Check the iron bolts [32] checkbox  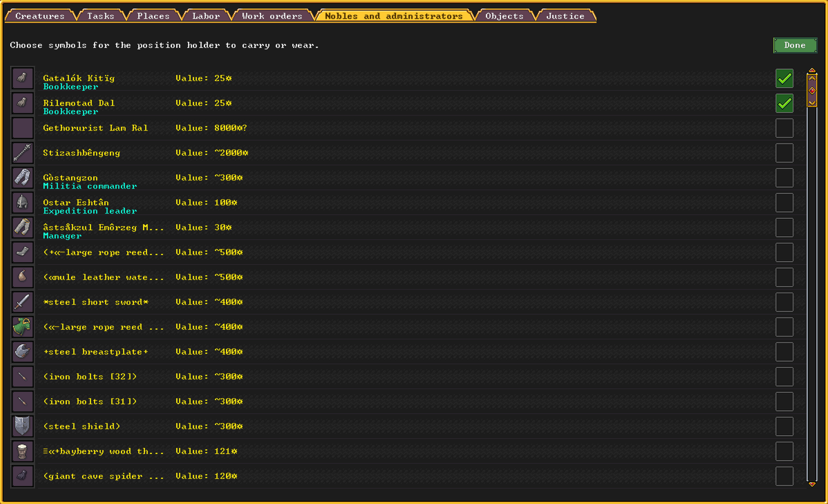784,377
